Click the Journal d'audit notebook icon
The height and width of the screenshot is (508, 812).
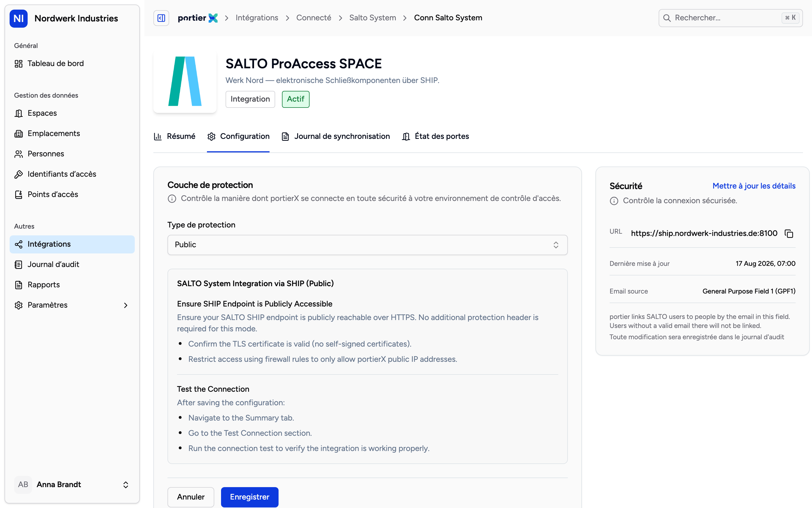[18, 265]
